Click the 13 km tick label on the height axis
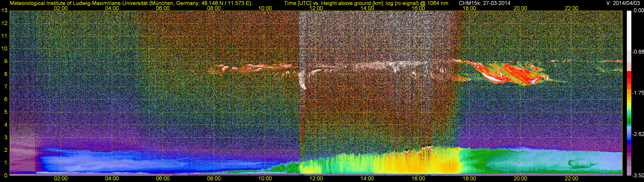Image resolution: width=644 pixels, height=182 pixels. (5, 11)
